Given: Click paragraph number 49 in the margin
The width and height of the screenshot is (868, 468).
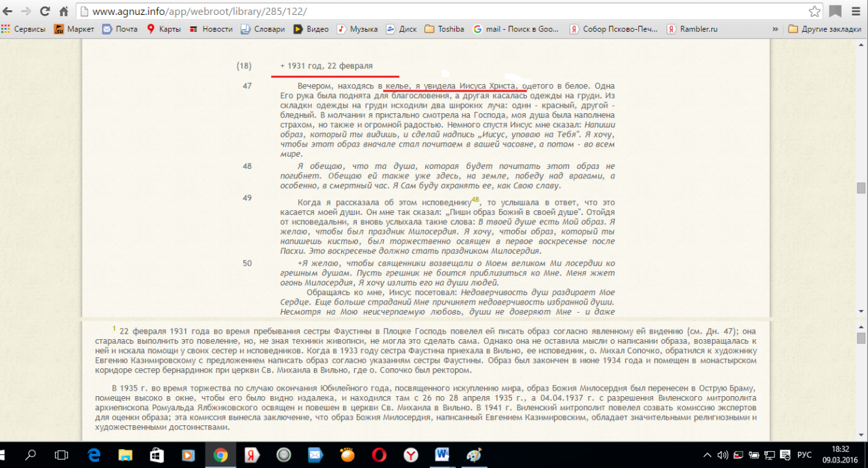Looking at the screenshot, I should point(247,198).
